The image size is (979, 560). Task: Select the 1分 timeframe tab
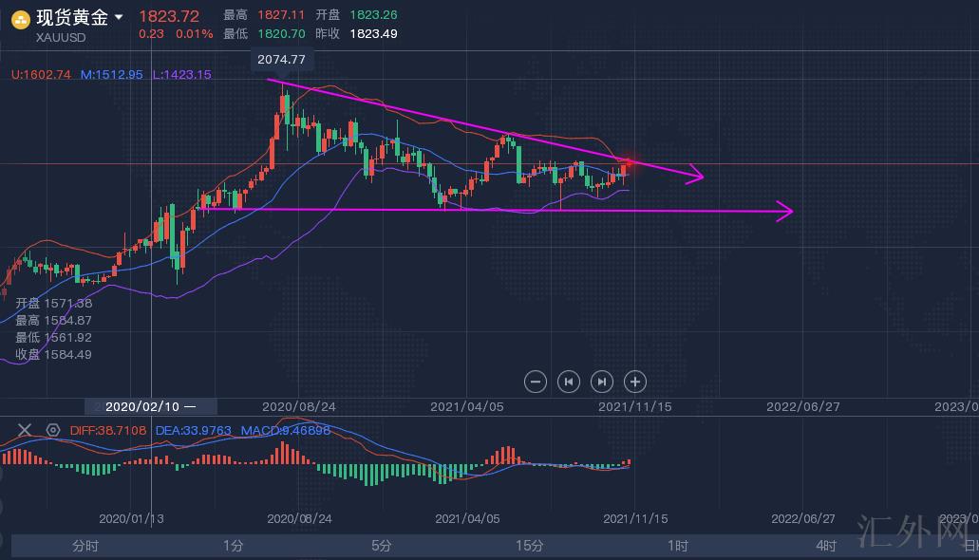click(234, 546)
